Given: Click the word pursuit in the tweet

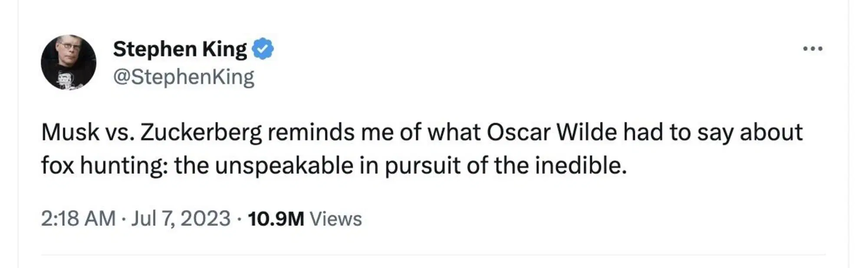Looking at the screenshot, I should pyautogui.click(x=422, y=166).
